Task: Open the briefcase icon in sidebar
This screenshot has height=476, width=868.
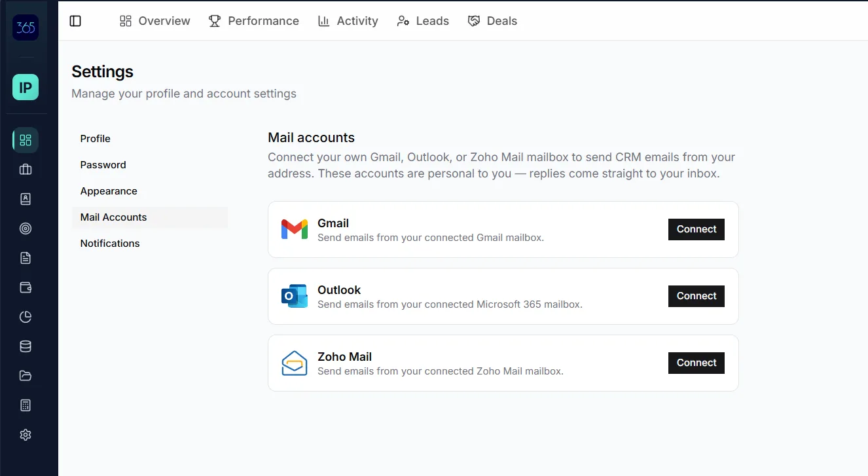Action: click(x=26, y=170)
